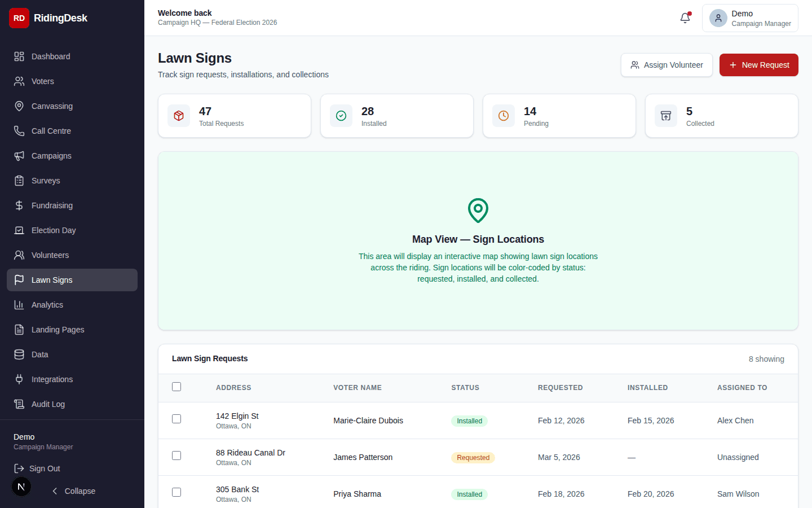
Task: Click the Collected archive icon
Action: [666, 116]
